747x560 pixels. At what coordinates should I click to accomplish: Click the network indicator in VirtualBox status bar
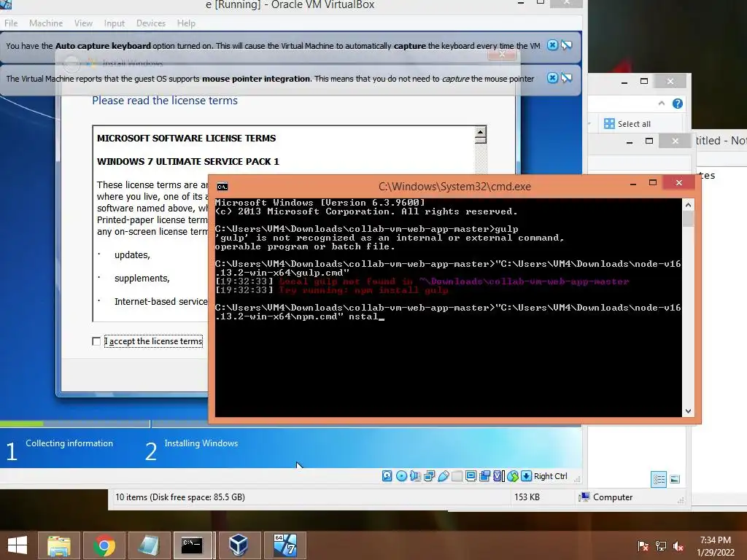tap(429, 475)
